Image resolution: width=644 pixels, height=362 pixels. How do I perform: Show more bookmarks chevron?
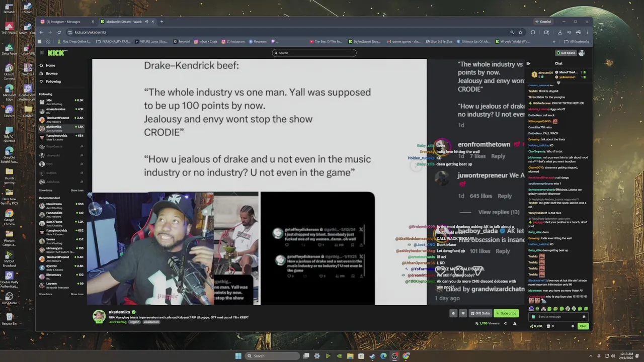[554, 42]
